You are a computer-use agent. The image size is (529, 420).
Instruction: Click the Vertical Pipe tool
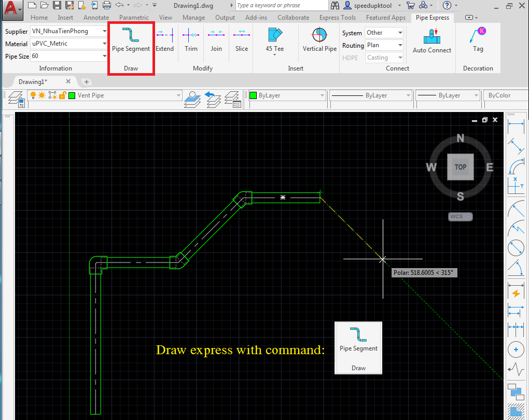tap(319, 40)
